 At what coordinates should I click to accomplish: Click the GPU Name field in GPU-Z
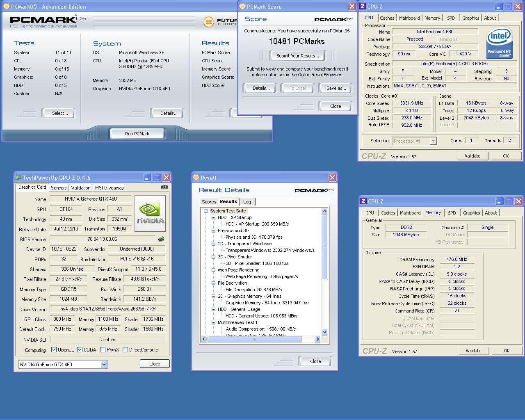tap(91, 199)
